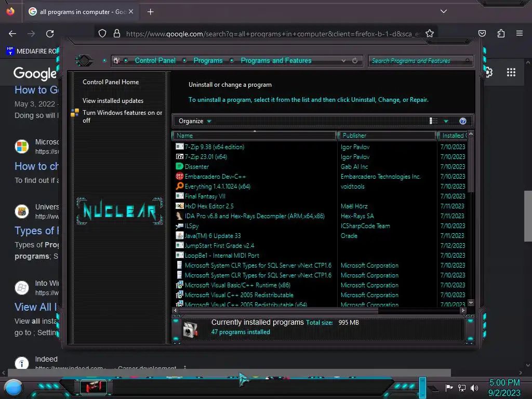
Task: Click the voidtools publisher cell
Action: coord(353,187)
